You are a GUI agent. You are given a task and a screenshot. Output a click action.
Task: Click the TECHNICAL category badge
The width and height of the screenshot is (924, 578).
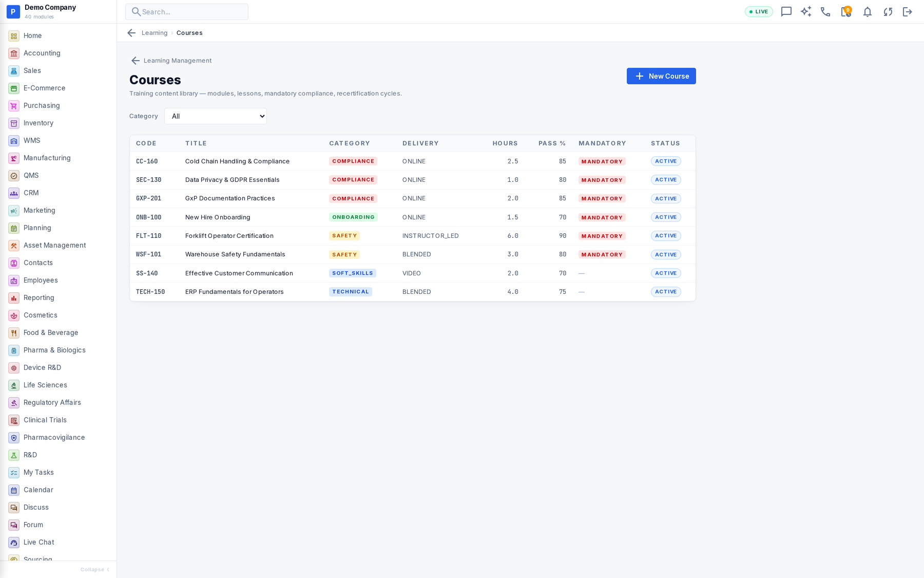tap(351, 292)
